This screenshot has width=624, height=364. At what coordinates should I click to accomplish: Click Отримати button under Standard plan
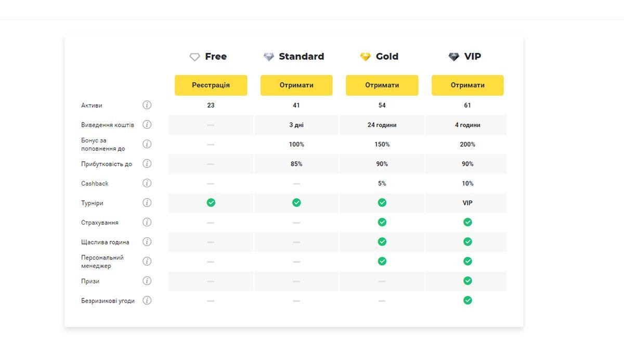click(x=296, y=85)
